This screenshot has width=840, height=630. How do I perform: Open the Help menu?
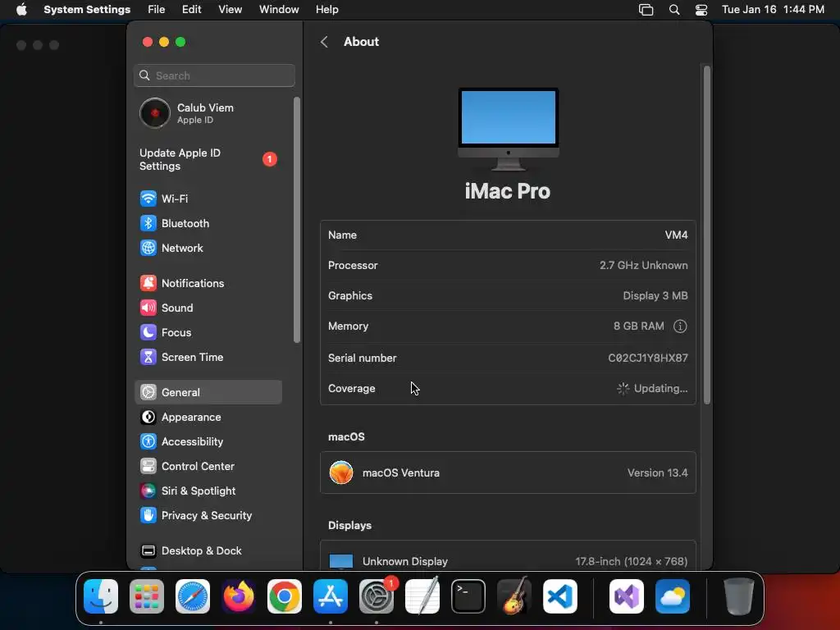click(x=326, y=10)
